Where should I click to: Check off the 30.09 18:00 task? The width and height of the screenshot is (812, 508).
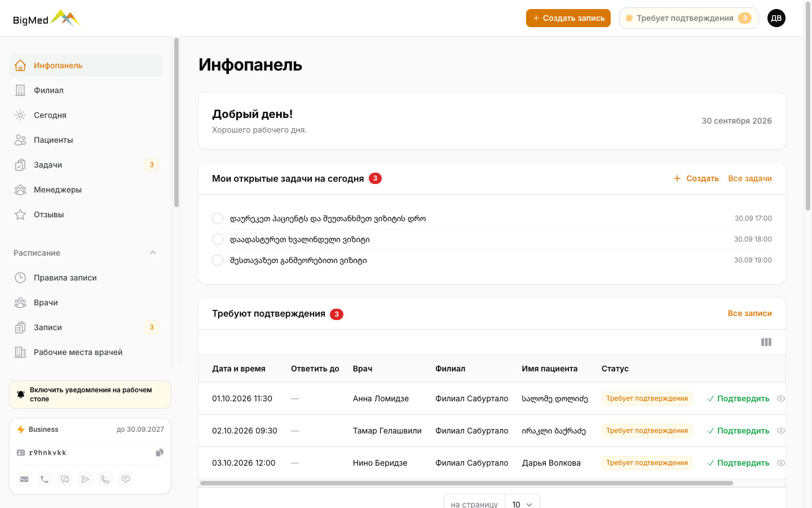pyautogui.click(x=218, y=239)
